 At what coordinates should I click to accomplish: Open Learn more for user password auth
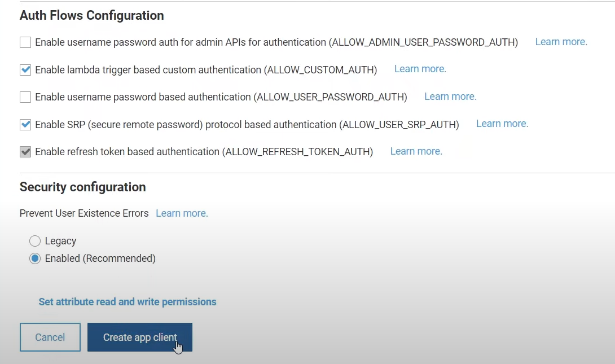click(x=450, y=97)
